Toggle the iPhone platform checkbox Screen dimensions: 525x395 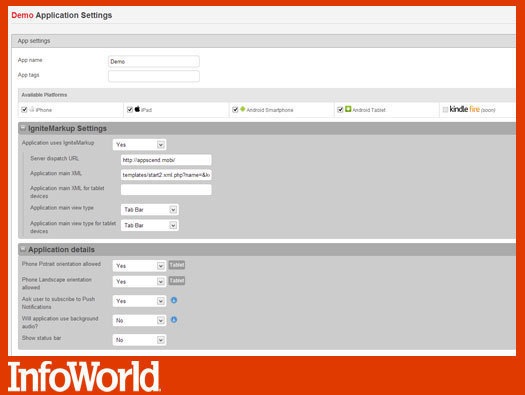tap(24, 109)
